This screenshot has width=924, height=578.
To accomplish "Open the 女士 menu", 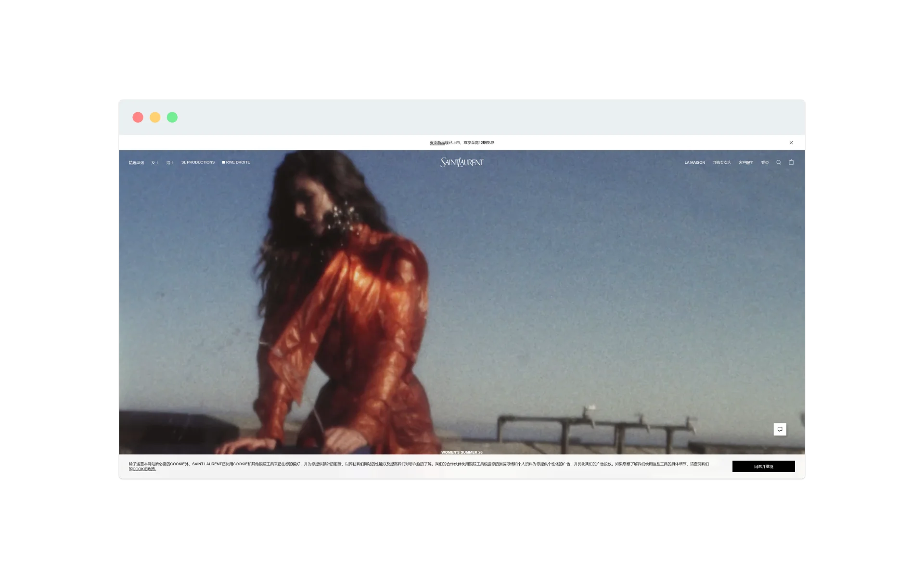I will (x=155, y=163).
